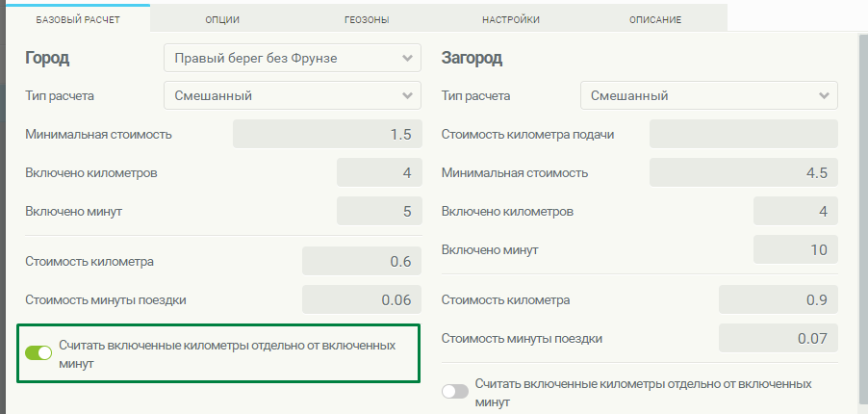Click the Город Минимальная стоимость field
This screenshot has width=868, height=414.
coord(326,134)
